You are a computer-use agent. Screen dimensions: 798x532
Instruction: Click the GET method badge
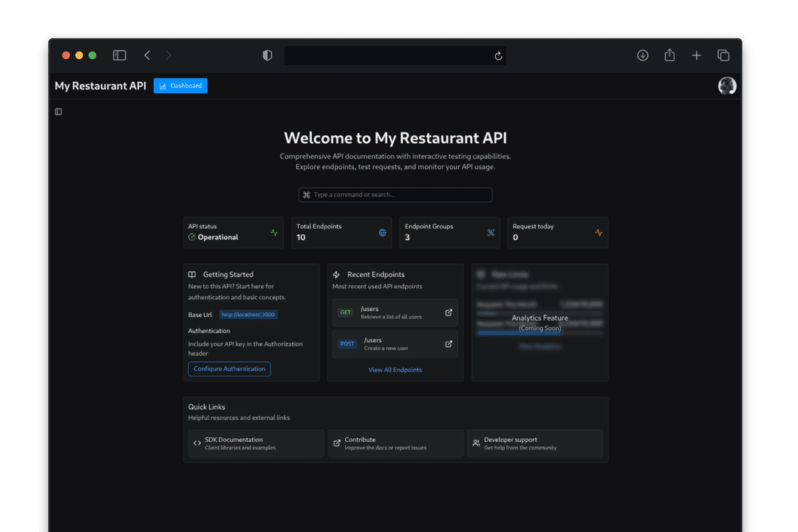(x=346, y=313)
